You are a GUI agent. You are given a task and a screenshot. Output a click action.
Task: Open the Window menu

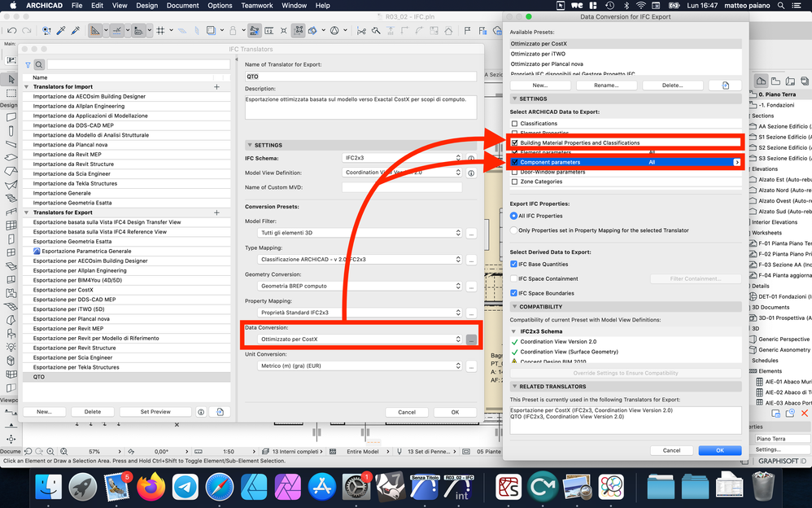coord(295,5)
